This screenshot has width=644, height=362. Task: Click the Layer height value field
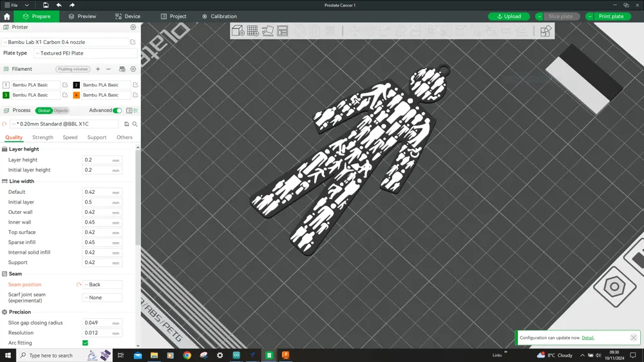click(102, 160)
